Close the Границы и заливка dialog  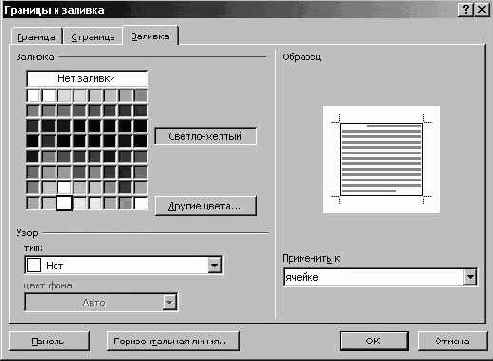482,9
